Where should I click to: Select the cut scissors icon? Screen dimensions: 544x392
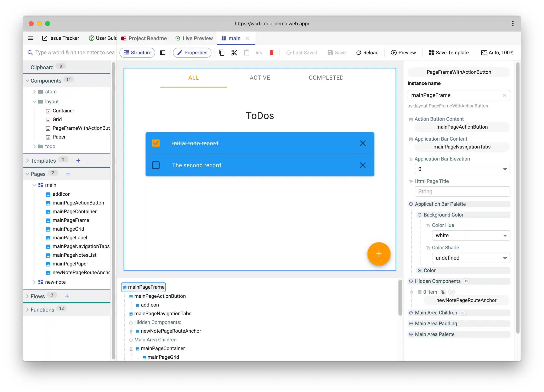pyautogui.click(x=234, y=52)
